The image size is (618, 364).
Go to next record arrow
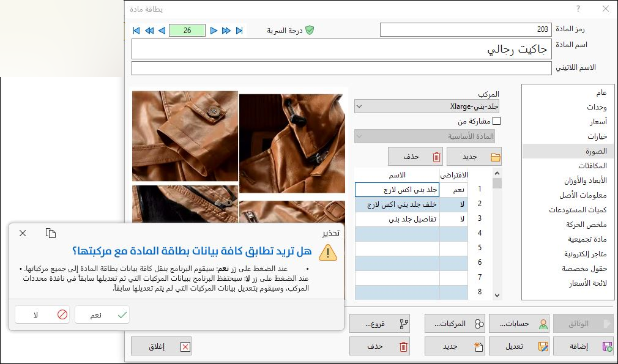pyautogui.click(x=214, y=31)
